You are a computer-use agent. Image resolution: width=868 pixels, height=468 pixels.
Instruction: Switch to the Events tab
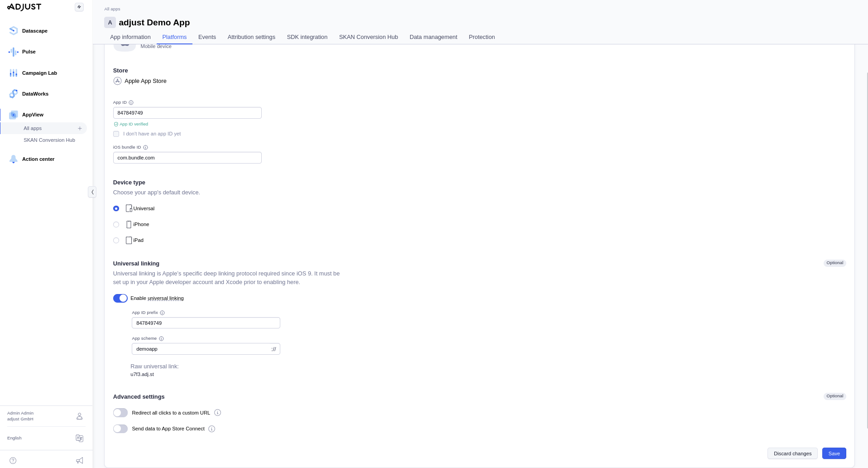[x=207, y=37]
